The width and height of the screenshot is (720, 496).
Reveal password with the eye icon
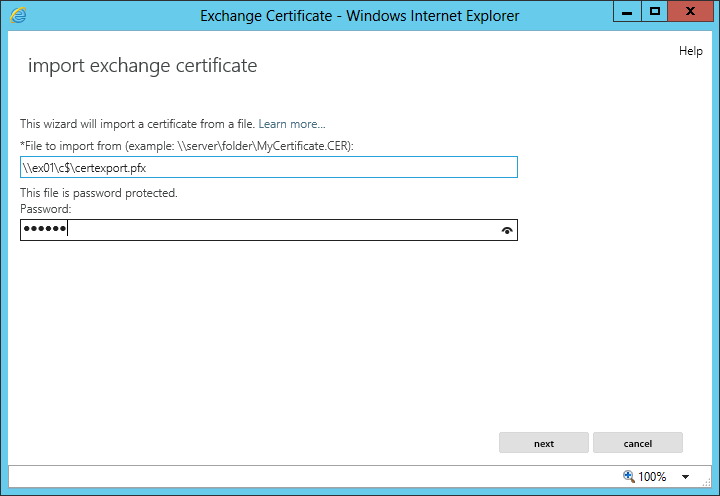pos(507,231)
